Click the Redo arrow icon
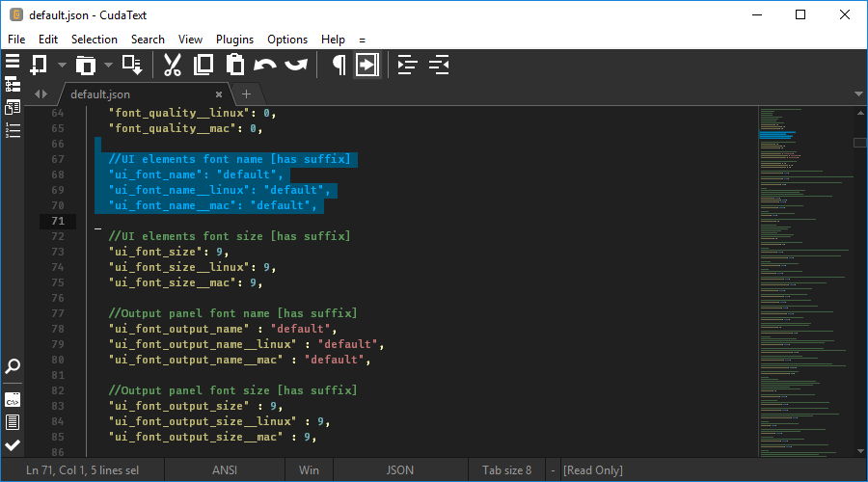868x482 pixels. (x=296, y=65)
